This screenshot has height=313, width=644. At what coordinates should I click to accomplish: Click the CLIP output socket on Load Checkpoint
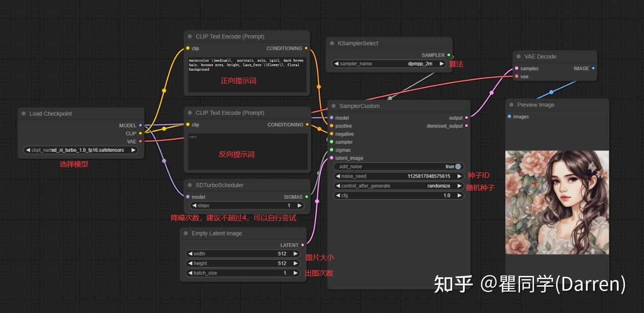click(x=140, y=133)
